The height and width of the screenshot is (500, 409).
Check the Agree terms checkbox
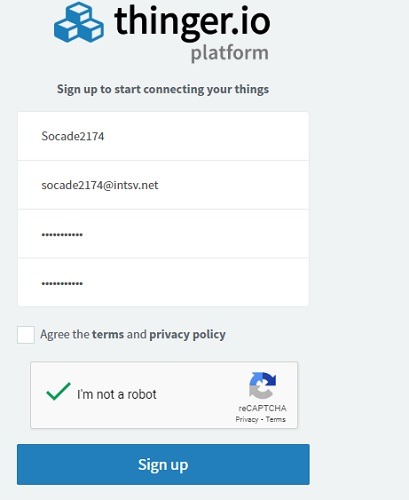coord(26,335)
